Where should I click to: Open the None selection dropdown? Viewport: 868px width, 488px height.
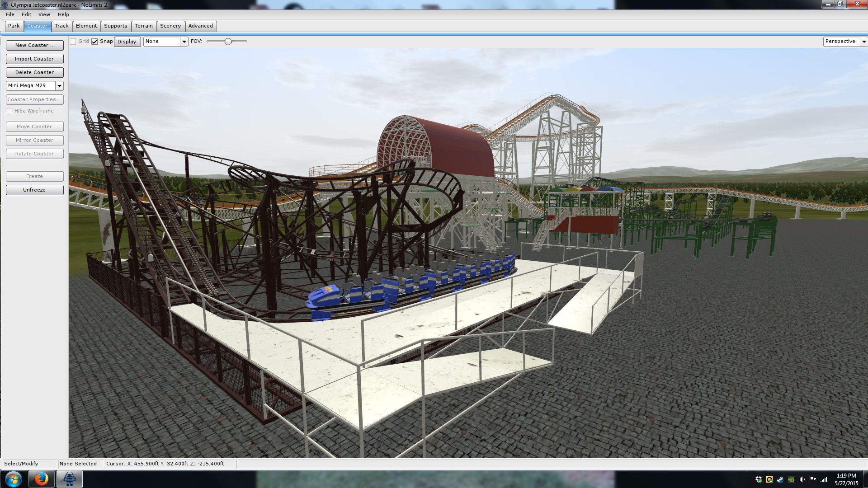click(184, 42)
